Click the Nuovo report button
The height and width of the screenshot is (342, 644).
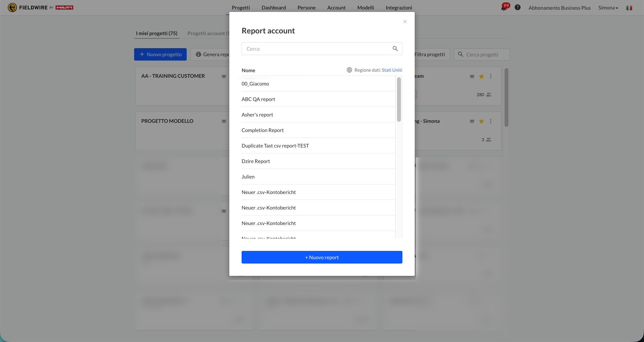[x=322, y=257]
